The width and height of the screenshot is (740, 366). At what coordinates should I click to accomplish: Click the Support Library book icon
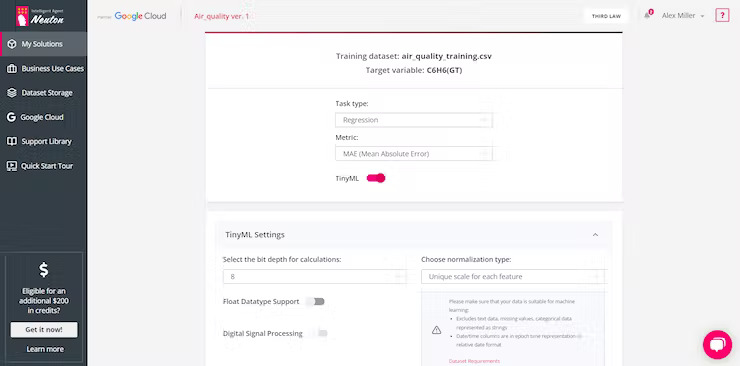pos(12,141)
